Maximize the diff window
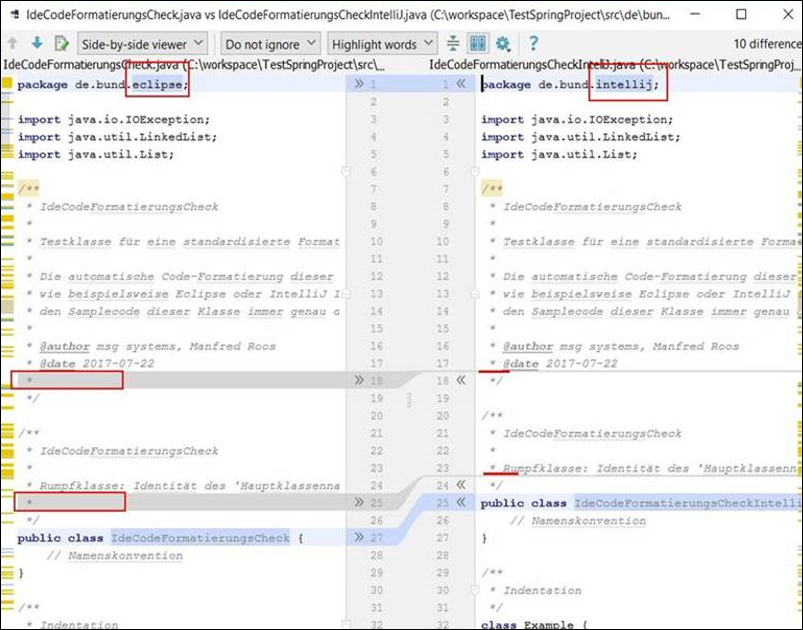Image resolution: width=803 pixels, height=630 pixels. pyautogui.click(x=741, y=14)
